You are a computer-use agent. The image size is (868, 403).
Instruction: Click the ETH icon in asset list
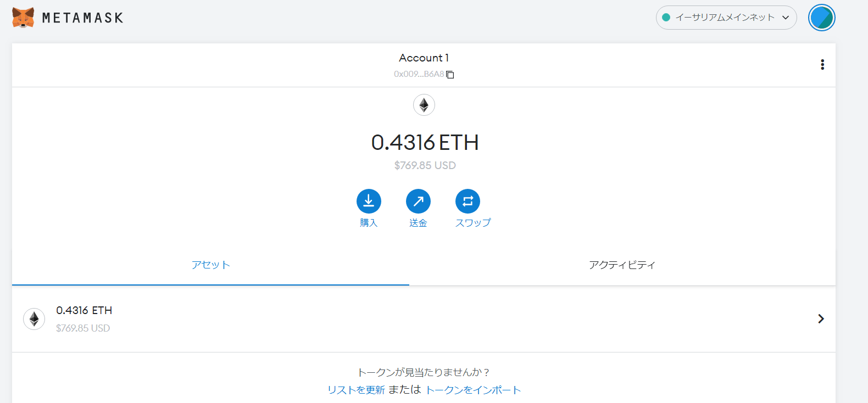tap(34, 319)
